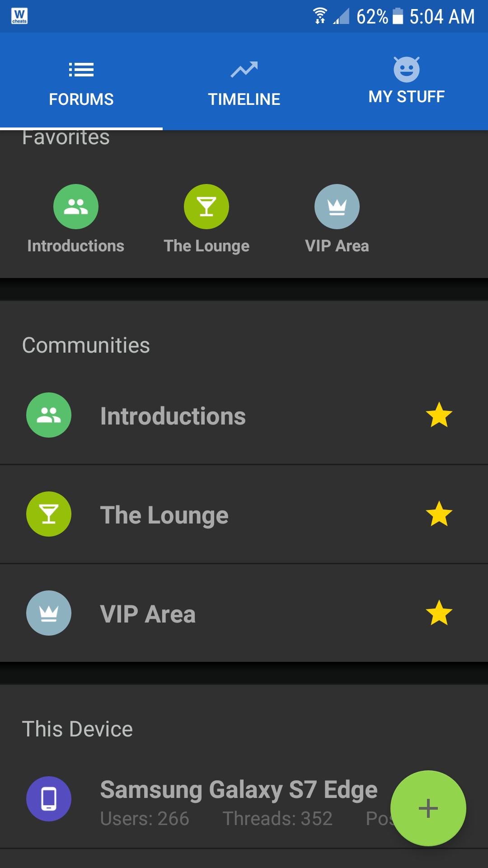
Task: Tap the VIP Area crown list icon
Action: [x=49, y=613]
